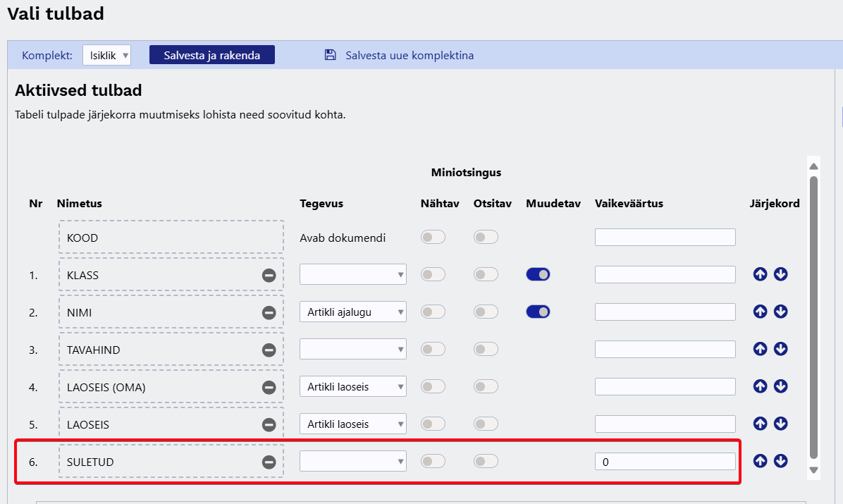Click the floppy disk save icon
Viewport: 843px width, 504px height.
pos(330,55)
